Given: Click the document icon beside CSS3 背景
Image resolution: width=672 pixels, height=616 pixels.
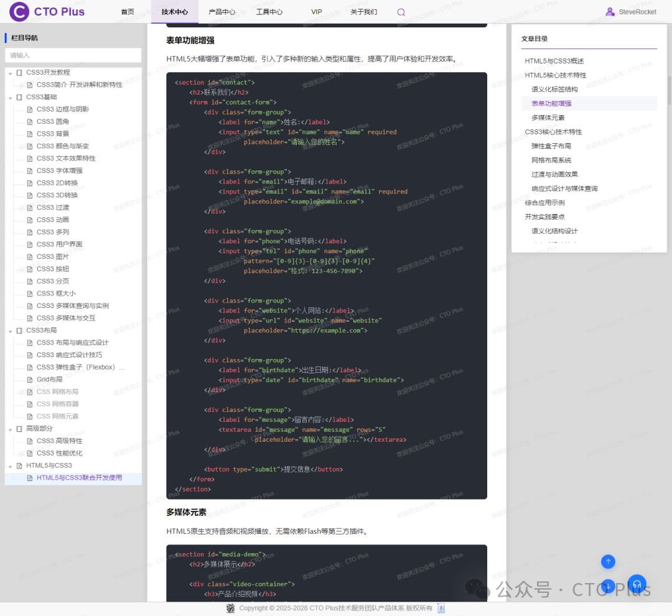Looking at the screenshot, I should 30,134.
